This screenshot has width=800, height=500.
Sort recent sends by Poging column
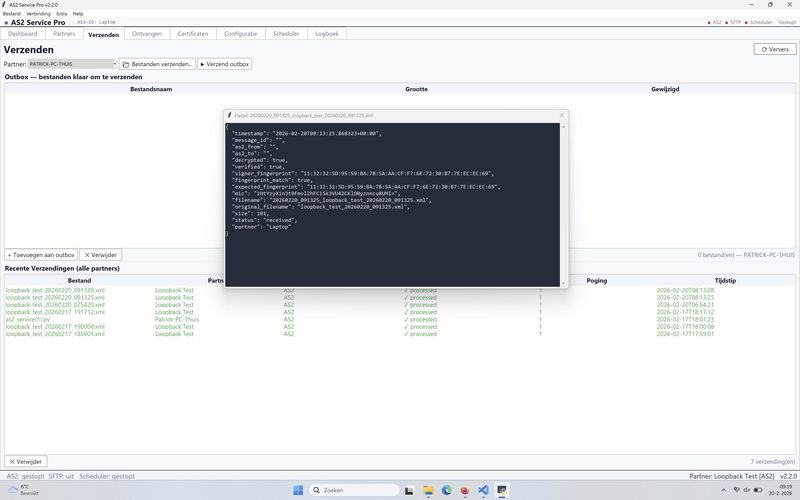(x=596, y=280)
